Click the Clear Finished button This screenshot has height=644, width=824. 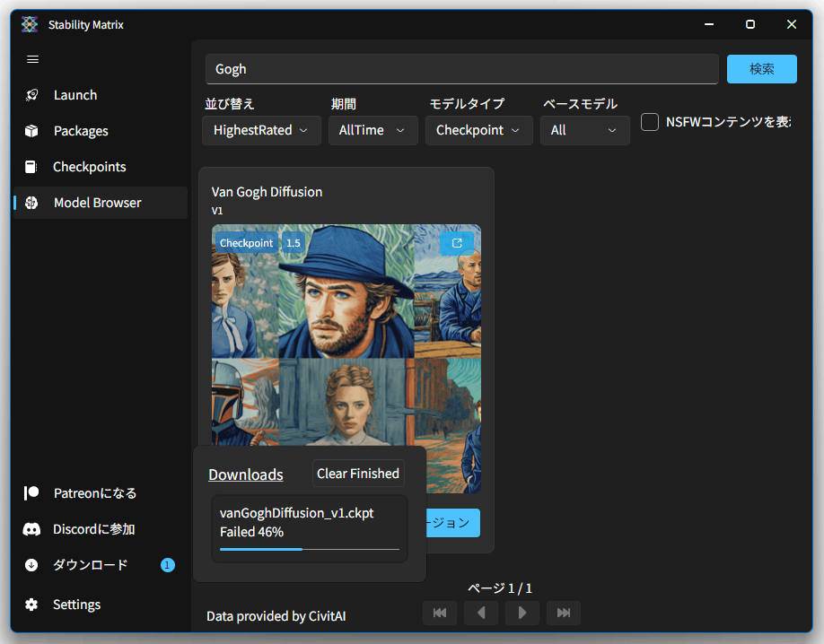click(x=358, y=474)
